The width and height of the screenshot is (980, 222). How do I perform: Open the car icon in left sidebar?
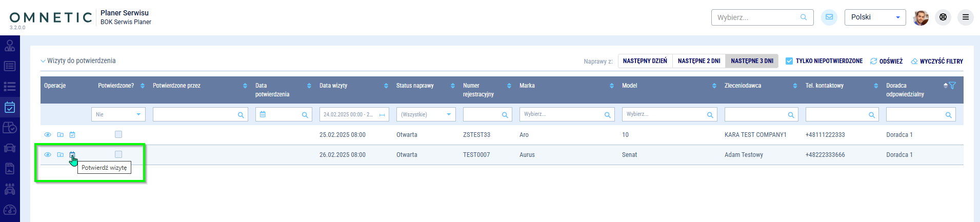tap(10, 148)
